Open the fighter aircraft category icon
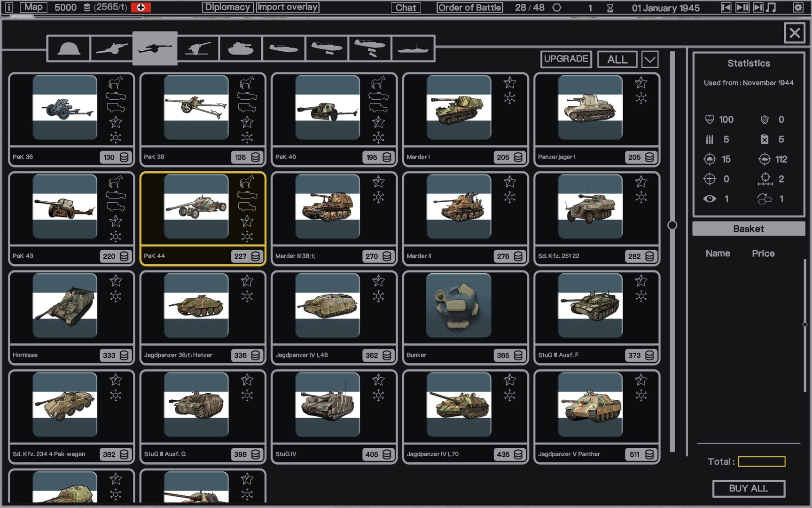Viewport: 812px width, 508px height. point(327,48)
